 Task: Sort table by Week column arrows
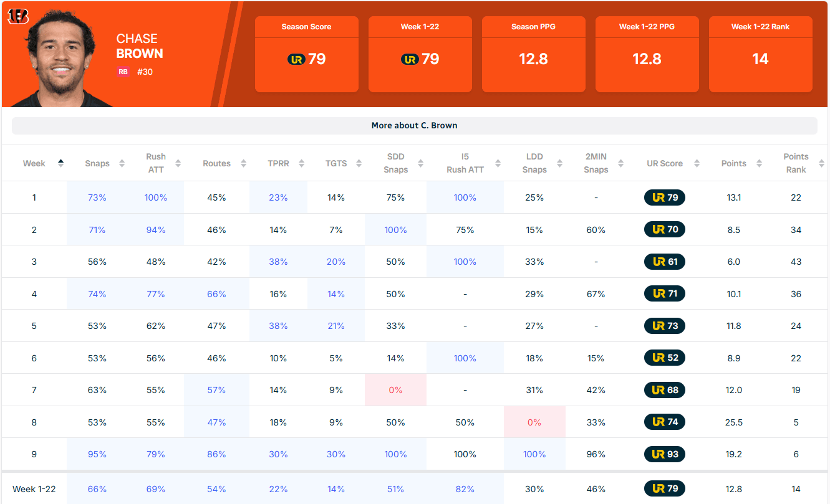[60, 163]
